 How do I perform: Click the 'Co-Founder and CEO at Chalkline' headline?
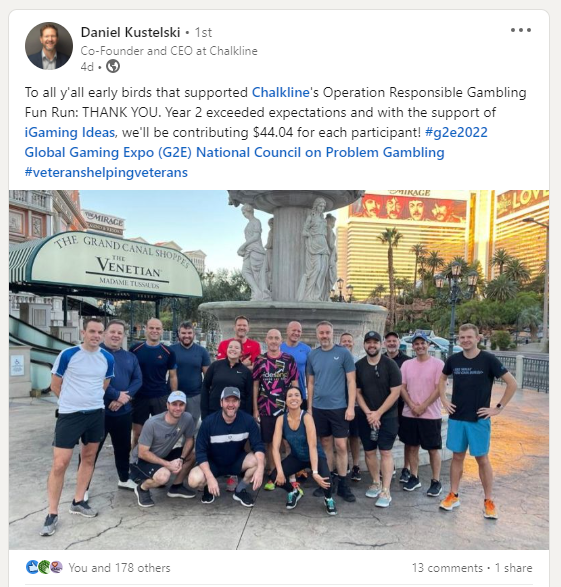click(169, 51)
